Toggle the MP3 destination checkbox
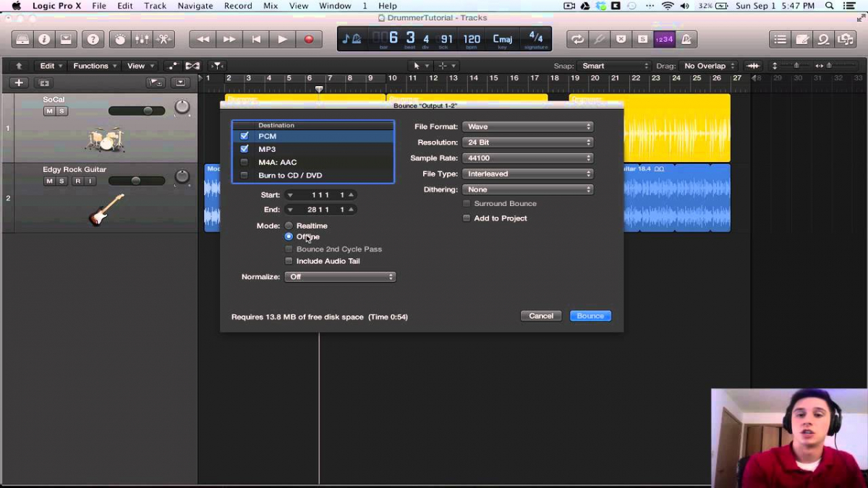 pos(244,149)
